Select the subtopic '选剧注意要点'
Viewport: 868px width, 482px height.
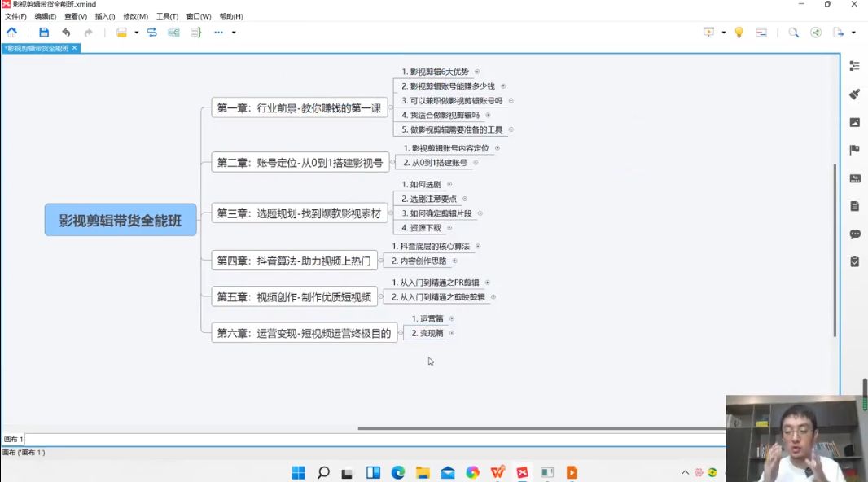(x=429, y=199)
